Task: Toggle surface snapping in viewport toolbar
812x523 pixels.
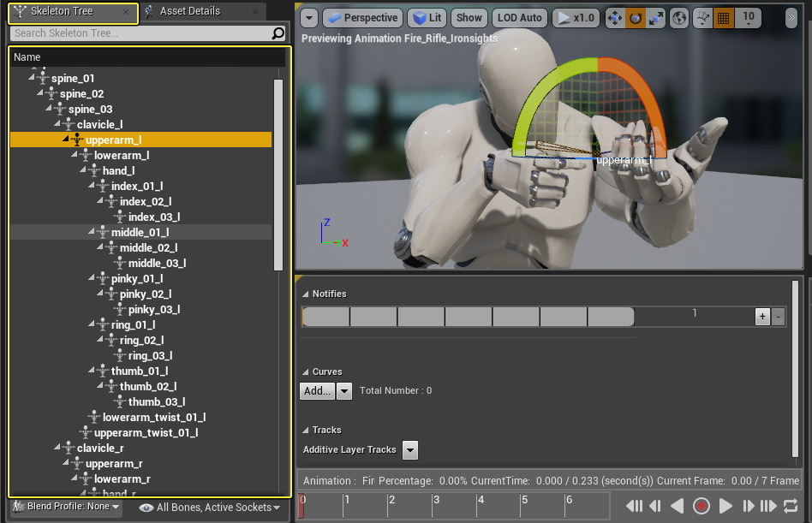Action: (702, 18)
